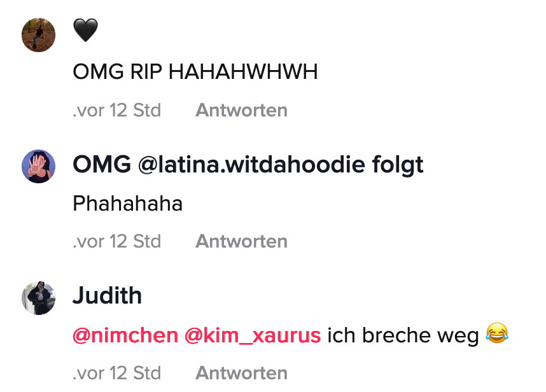Select the word folgt in second username

point(398,165)
